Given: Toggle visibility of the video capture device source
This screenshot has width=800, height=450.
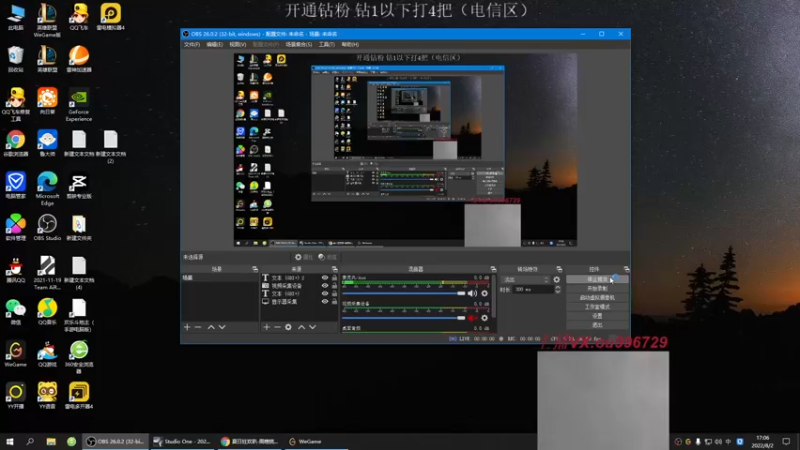Looking at the screenshot, I should tap(324, 286).
